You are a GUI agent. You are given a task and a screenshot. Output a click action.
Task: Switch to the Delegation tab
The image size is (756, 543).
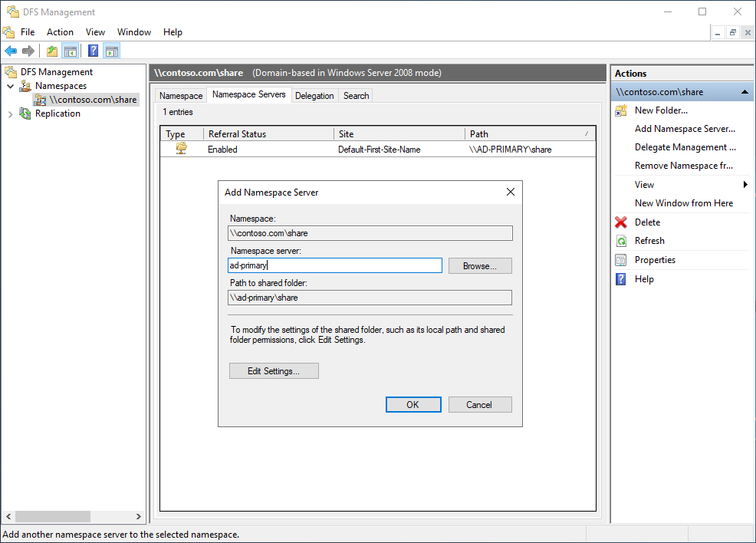[314, 96]
